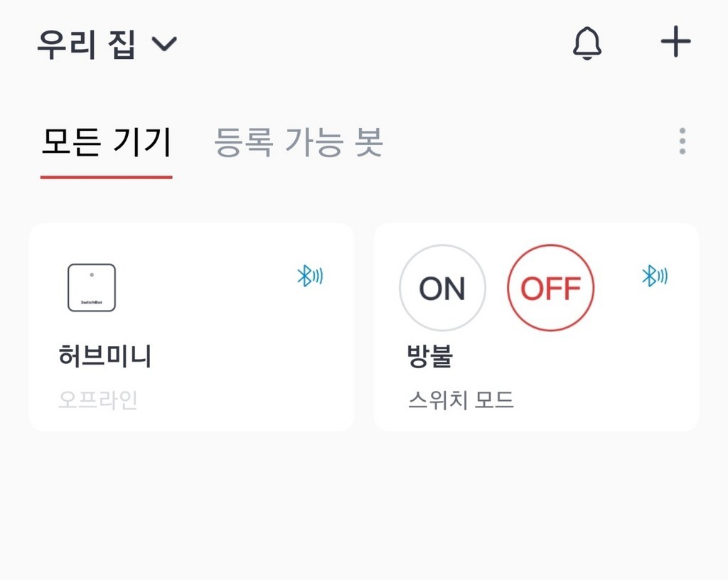Open the 방불 device name label
Image resolution: width=728 pixels, height=580 pixels.
pyautogui.click(x=430, y=356)
